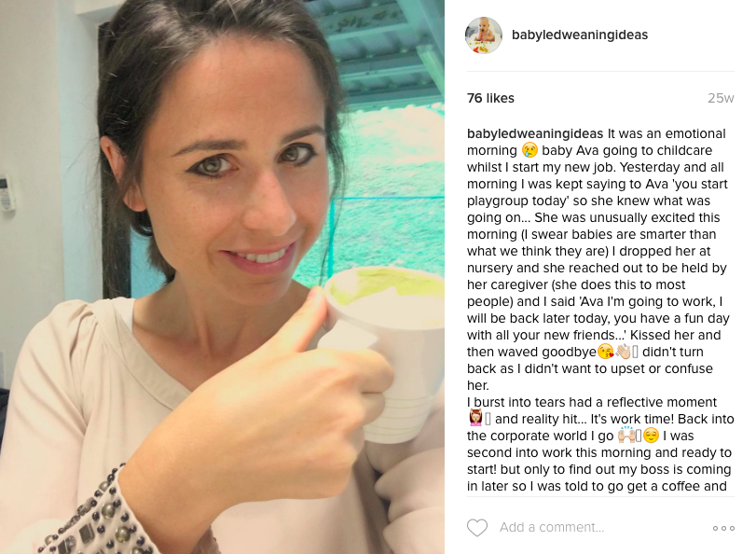Click the waving hand emoji

click(623, 352)
